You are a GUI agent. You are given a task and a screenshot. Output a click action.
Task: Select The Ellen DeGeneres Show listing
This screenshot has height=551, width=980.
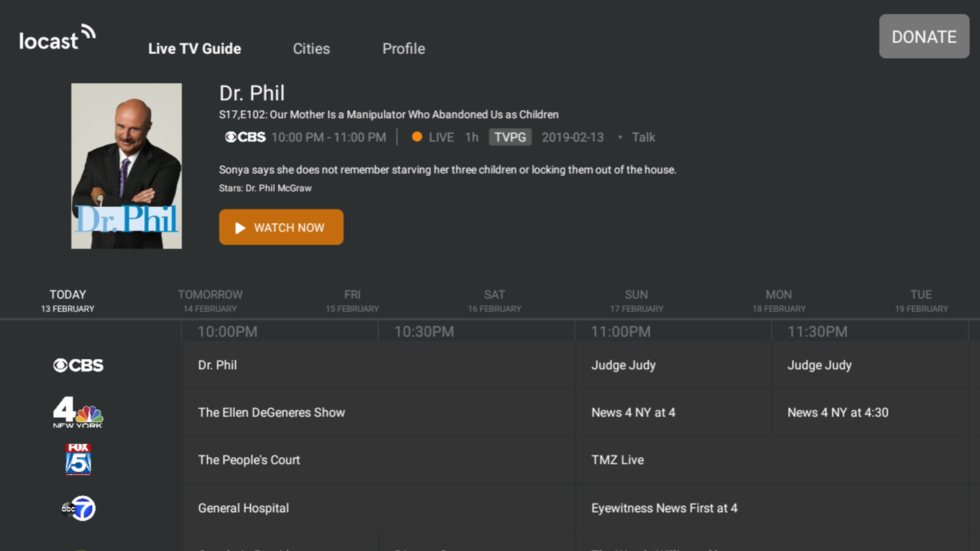[x=379, y=412]
